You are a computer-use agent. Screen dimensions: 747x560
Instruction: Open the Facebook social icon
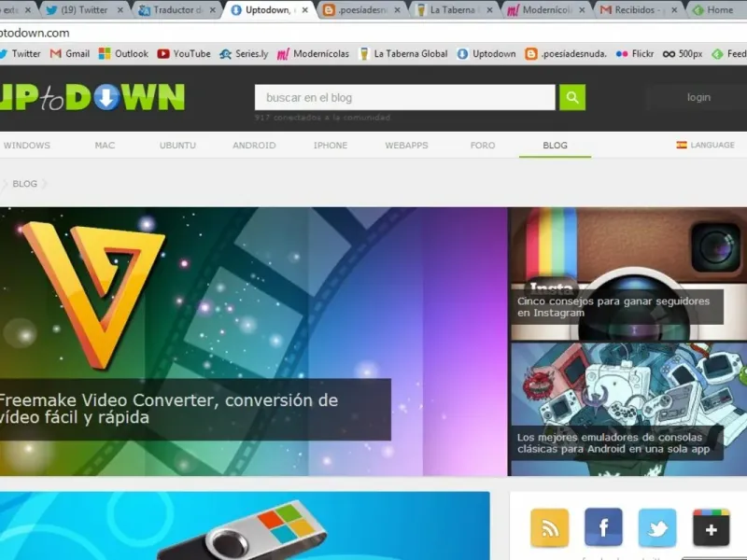click(603, 527)
